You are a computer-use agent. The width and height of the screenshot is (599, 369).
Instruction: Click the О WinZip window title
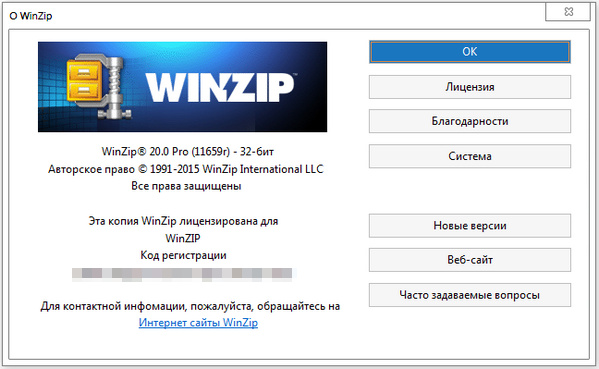pos(31,16)
